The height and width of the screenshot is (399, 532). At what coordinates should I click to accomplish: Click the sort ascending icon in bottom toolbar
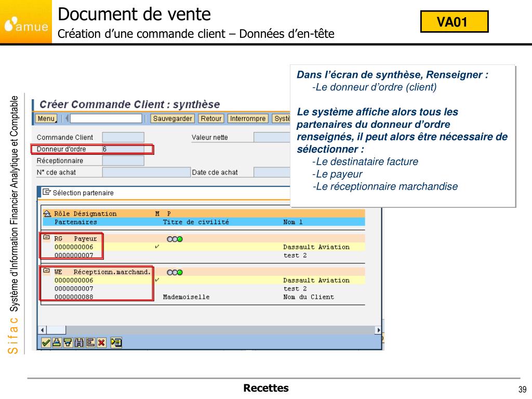pos(57,343)
